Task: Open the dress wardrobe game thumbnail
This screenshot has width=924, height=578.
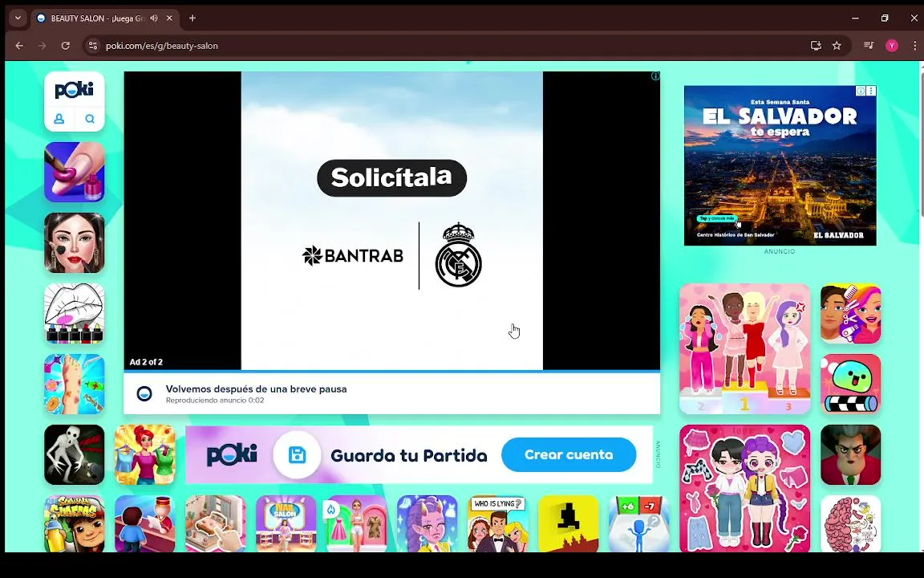Action: point(357,523)
